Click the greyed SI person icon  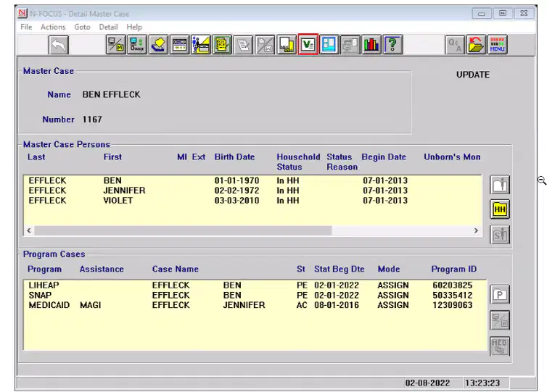point(500,235)
